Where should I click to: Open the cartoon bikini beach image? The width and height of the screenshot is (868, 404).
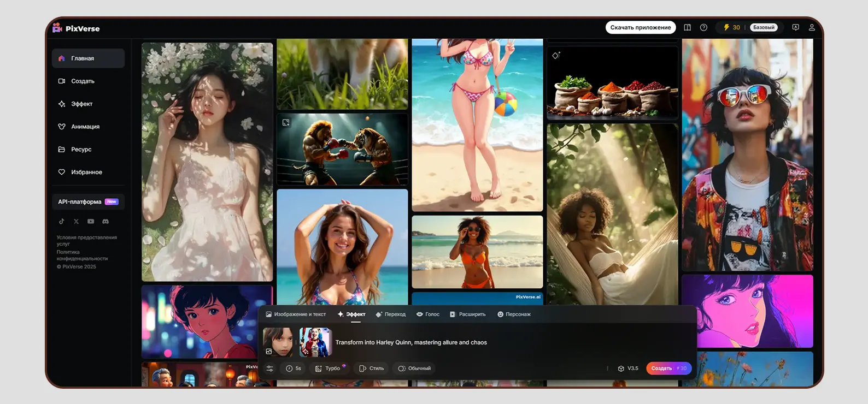(x=477, y=125)
